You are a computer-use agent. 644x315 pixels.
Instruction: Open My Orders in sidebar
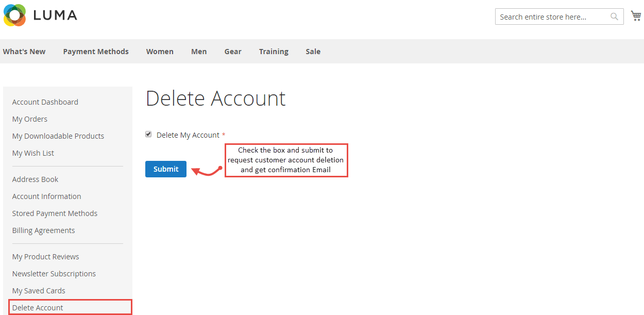pos(30,119)
